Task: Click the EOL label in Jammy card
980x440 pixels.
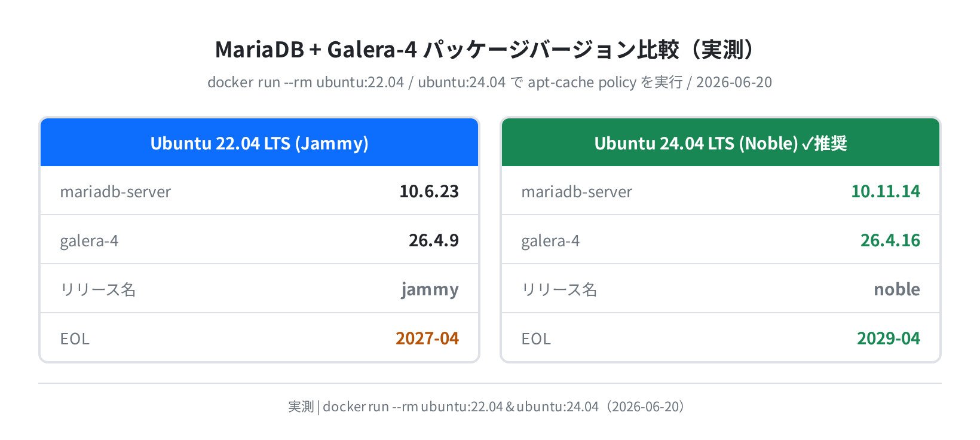Action: [75, 339]
